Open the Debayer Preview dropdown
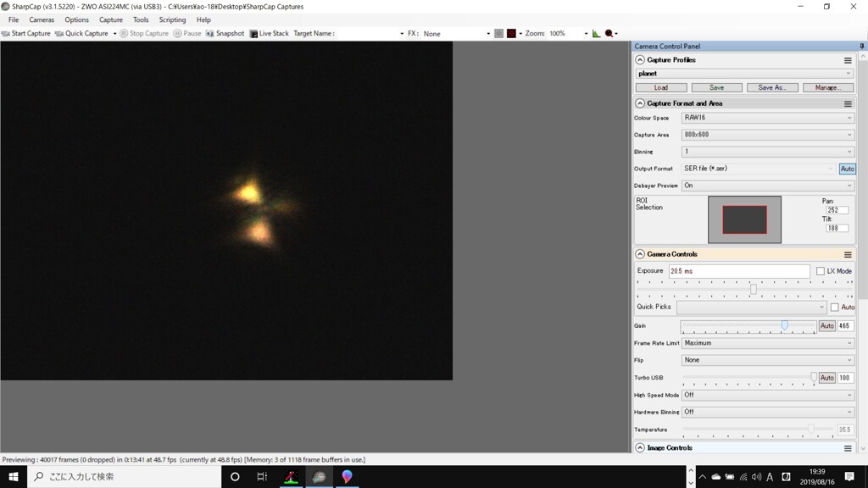Viewport: 868px width, 488px height. (x=767, y=186)
